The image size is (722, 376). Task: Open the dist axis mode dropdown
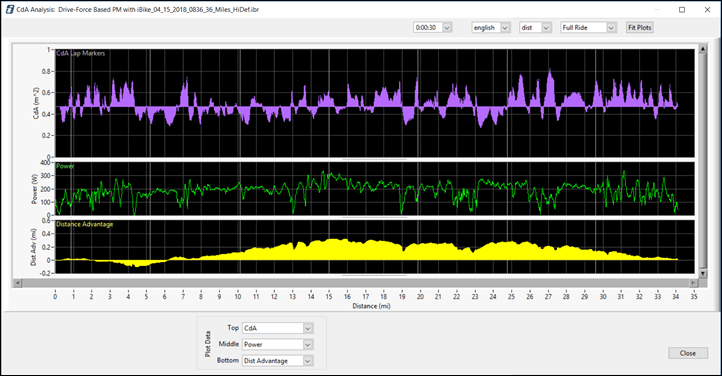pos(546,28)
